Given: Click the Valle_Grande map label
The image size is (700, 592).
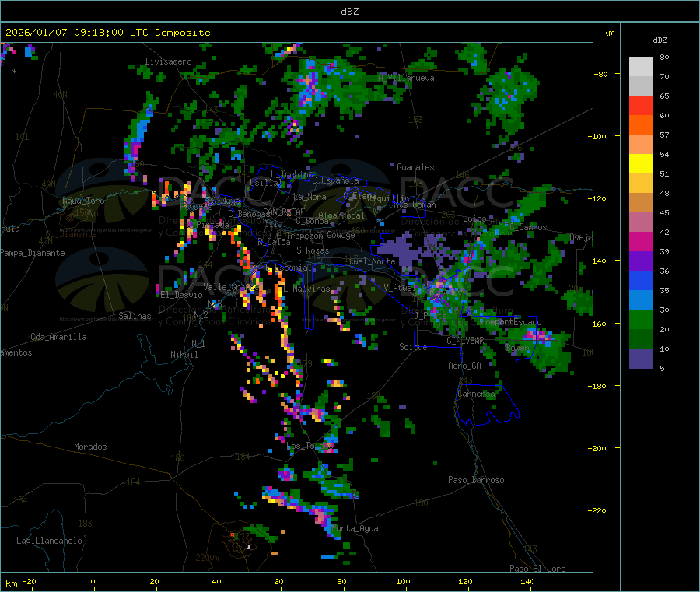Looking at the screenshot, I should [231, 287].
